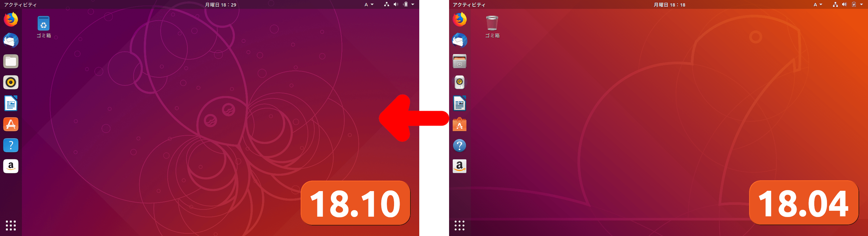Expand system menu arrow on 18.04 top bar

point(861,5)
